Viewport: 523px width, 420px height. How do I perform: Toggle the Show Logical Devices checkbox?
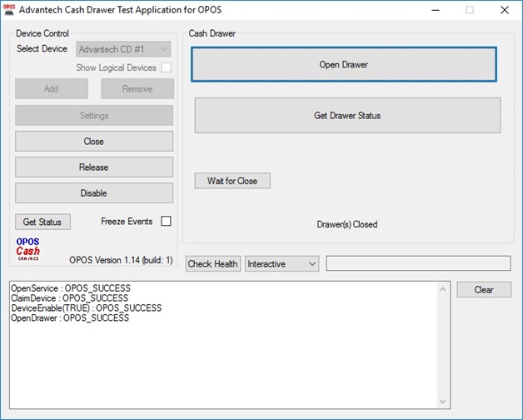166,67
